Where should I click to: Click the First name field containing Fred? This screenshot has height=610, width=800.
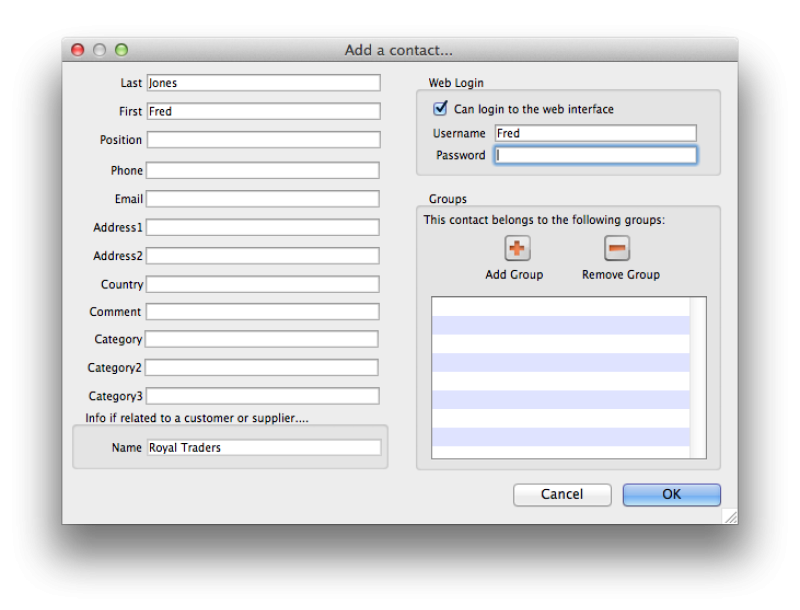262,111
